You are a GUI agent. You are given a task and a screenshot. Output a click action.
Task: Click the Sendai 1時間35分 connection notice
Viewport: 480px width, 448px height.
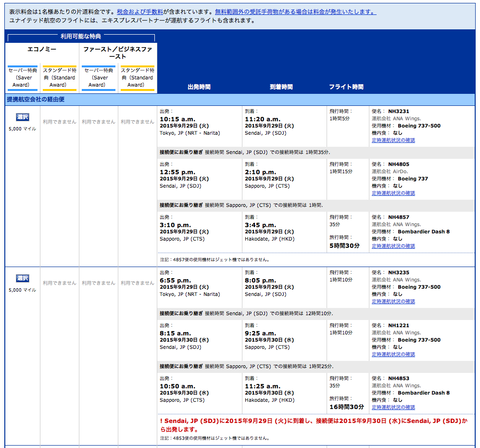pyautogui.click(x=315, y=152)
